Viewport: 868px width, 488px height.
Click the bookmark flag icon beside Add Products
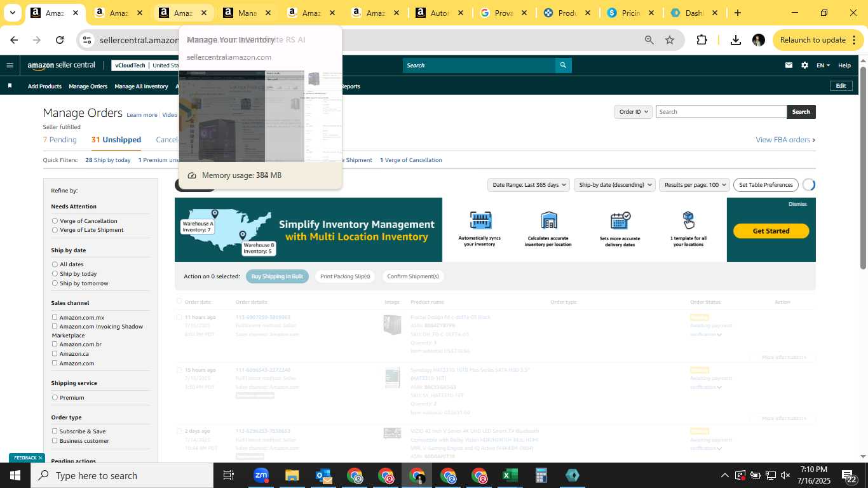10,86
